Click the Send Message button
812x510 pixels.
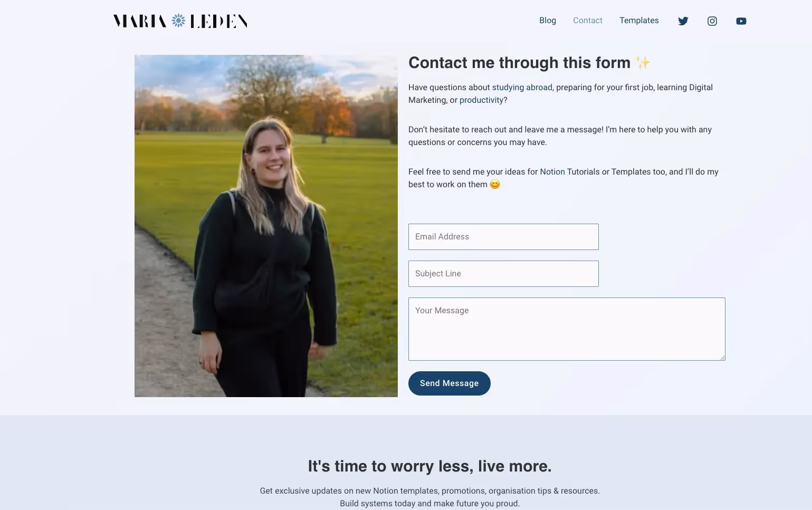(x=450, y=383)
